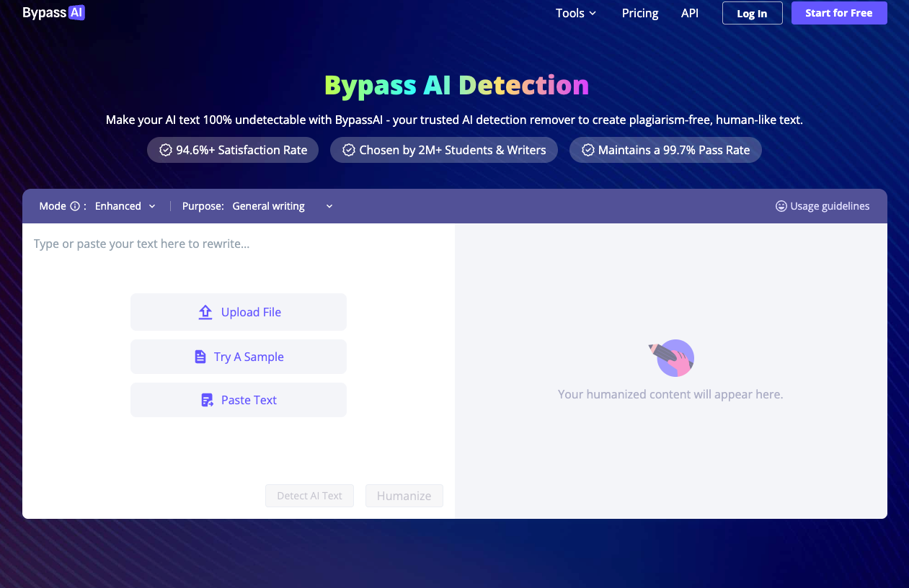Screen dimensions: 909x588
Task: Click Start for Free
Action: pyautogui.click(x=839, y=13)
